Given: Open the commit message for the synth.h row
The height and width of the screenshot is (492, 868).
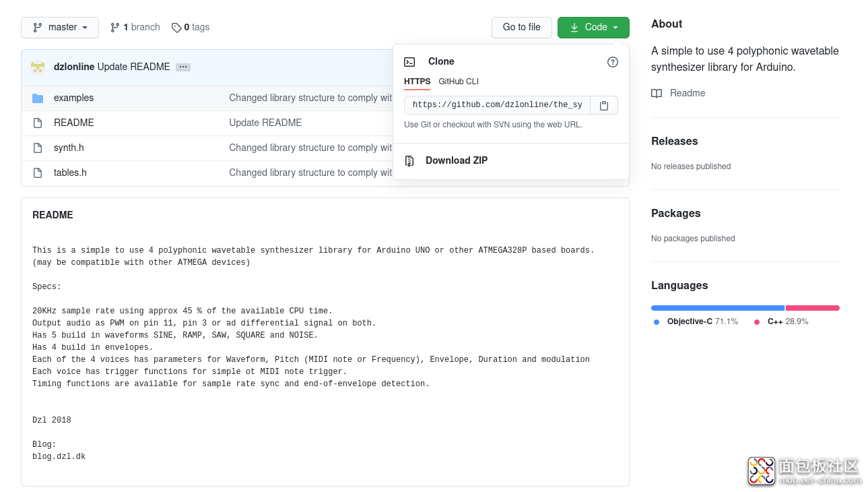Looking at the screenshot, I should tap(310, 148).
